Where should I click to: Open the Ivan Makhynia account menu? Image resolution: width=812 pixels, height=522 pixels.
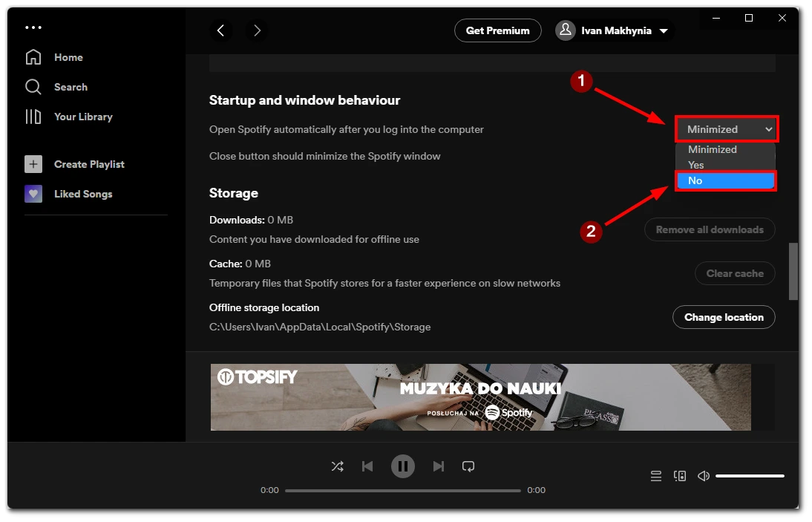click(x=614, y=30)
